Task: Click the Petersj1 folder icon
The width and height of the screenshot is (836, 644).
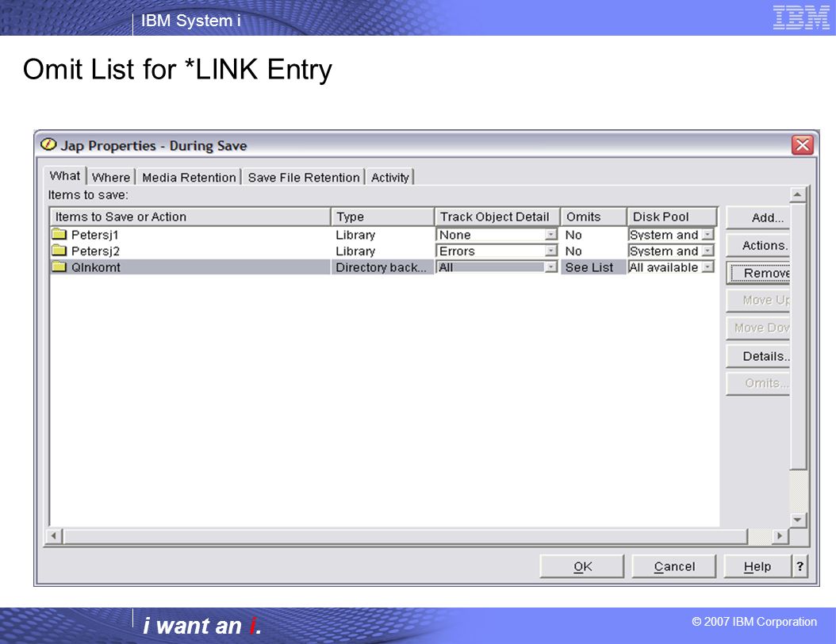Action: coord(59,235)
